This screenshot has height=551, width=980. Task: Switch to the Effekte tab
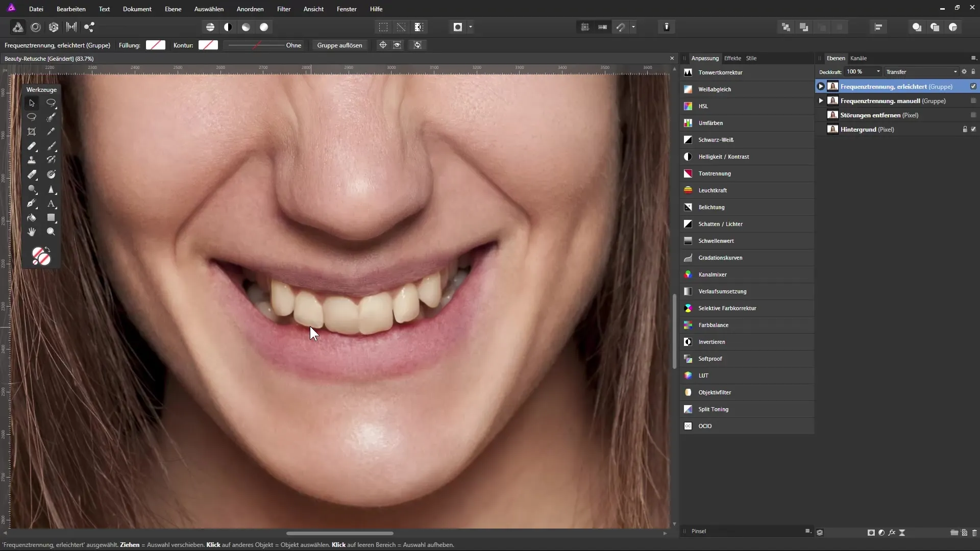click(x=732, y=58)
